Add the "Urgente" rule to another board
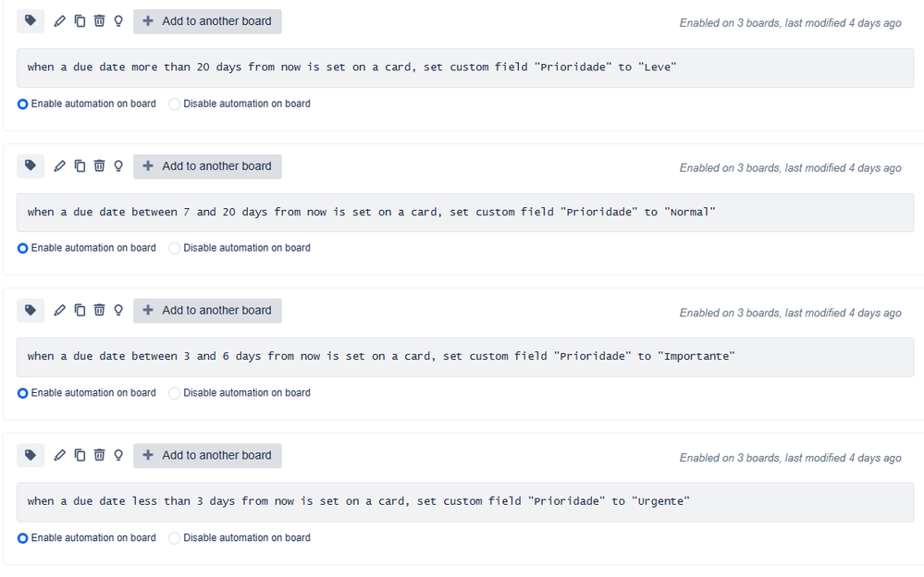The width and height of the screenshot is (924, 577). (207, 456)
